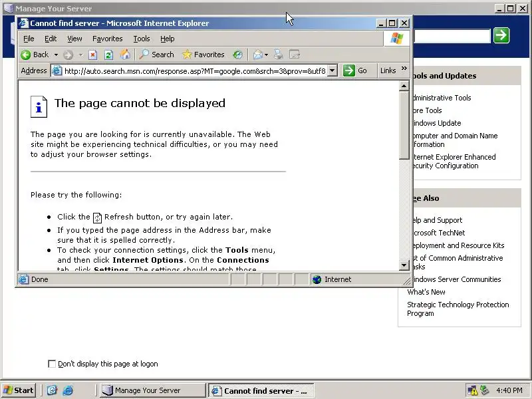Click the clock showing 4:40 PM
The width and height of the screenshot is (532, 399).
[x=509, y=390]
